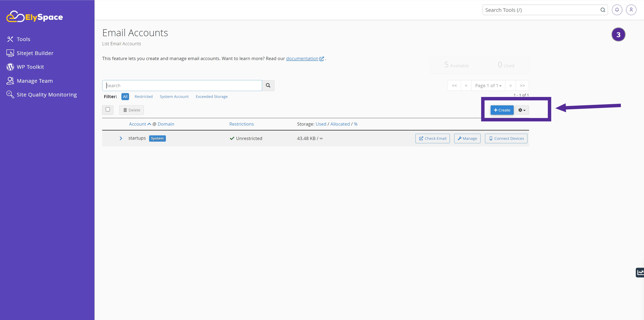Filter by System Account
The width and height of the screenshot is (644, 320).
tap(174, 97)
